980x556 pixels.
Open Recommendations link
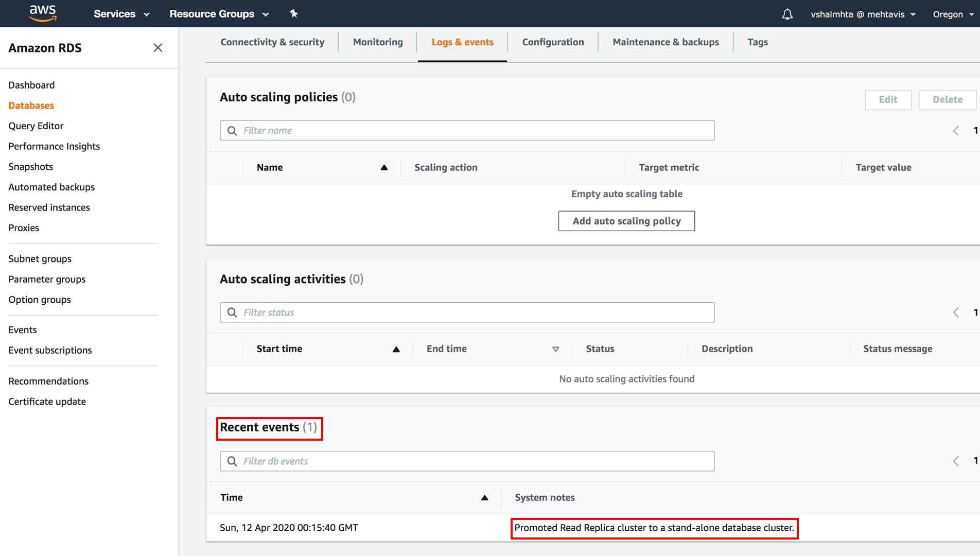tap(48, 381)
